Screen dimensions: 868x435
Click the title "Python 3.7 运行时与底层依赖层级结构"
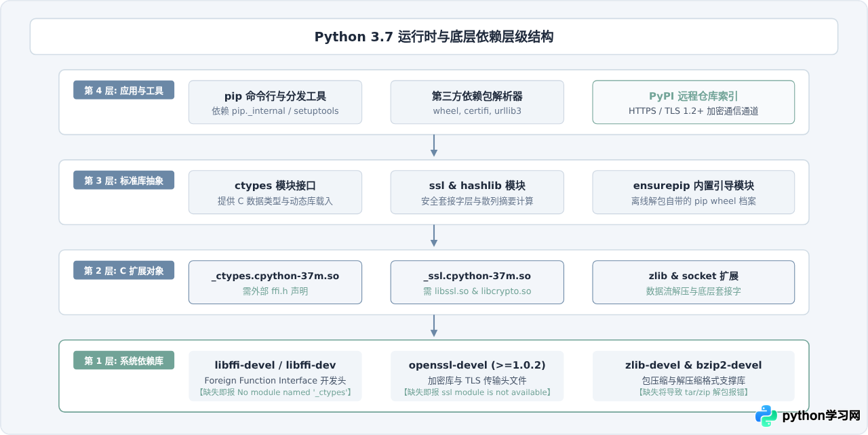click(x=434, y=37)
